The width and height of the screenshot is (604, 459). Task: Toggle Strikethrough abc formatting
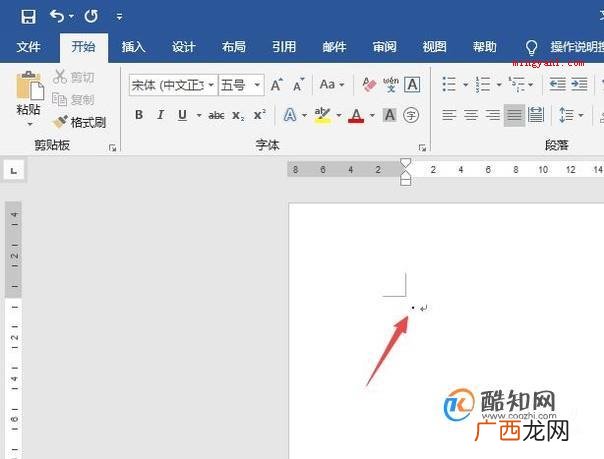pyautogui.click(x=216, y=115)
